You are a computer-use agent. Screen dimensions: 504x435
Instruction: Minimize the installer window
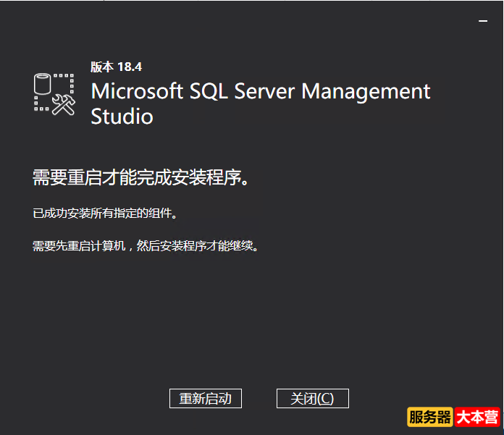(483, 21)
